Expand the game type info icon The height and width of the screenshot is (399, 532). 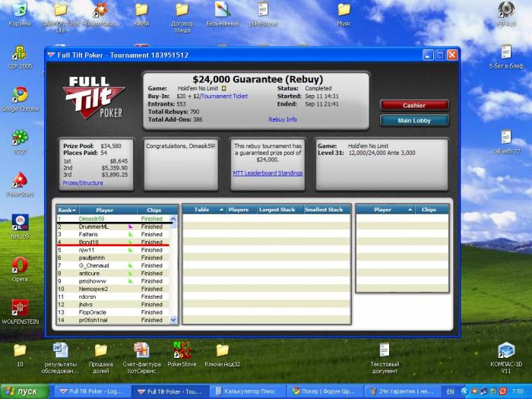(223, 88)
